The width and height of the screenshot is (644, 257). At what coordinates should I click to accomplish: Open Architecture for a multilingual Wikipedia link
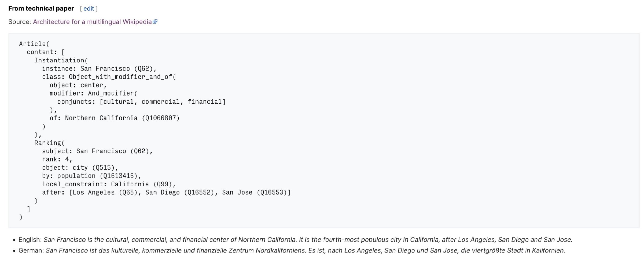[x=92, y=22]
